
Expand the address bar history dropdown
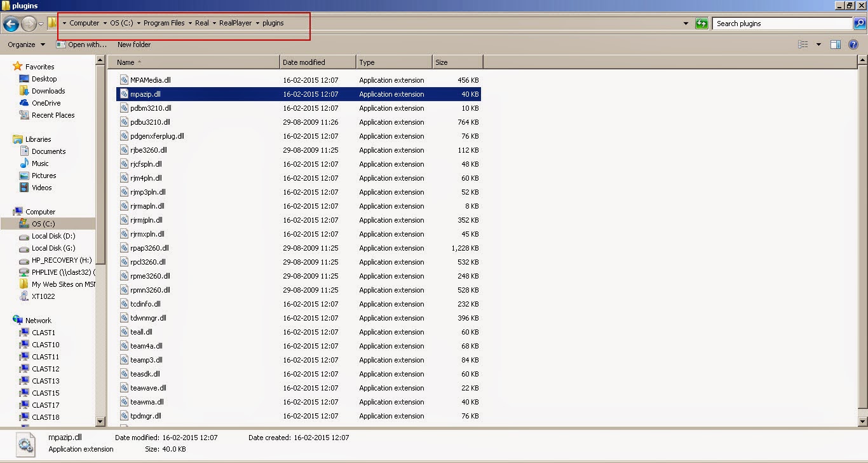click(686, 24)
